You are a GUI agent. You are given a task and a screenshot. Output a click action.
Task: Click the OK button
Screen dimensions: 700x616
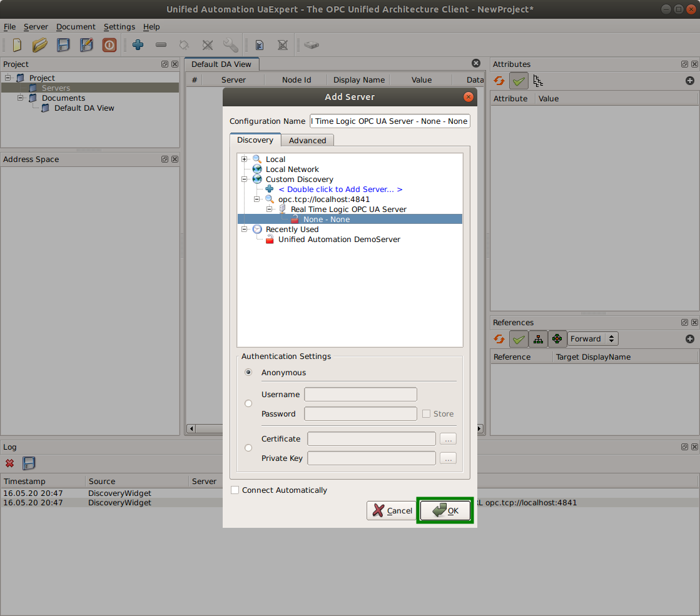click(x=445, y=510)
